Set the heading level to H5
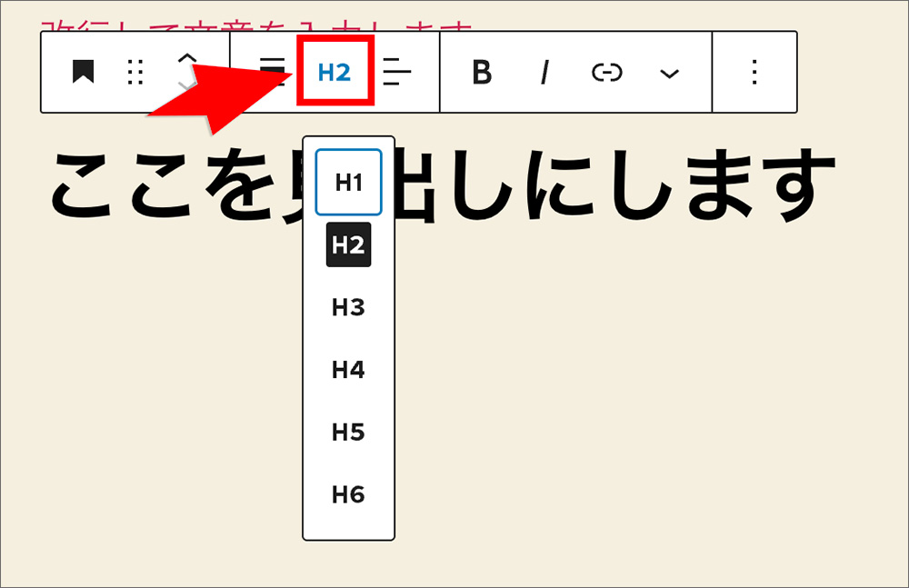The height and width of the screenshot is (588, 909). coord(348,433)
